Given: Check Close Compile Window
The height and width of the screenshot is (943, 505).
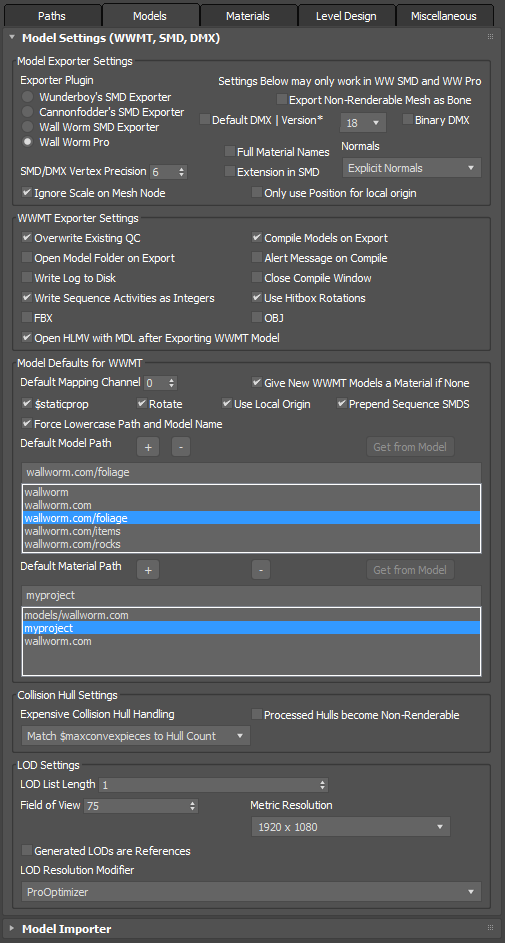Looking at the screenshot, I should [x=257, y=277].
